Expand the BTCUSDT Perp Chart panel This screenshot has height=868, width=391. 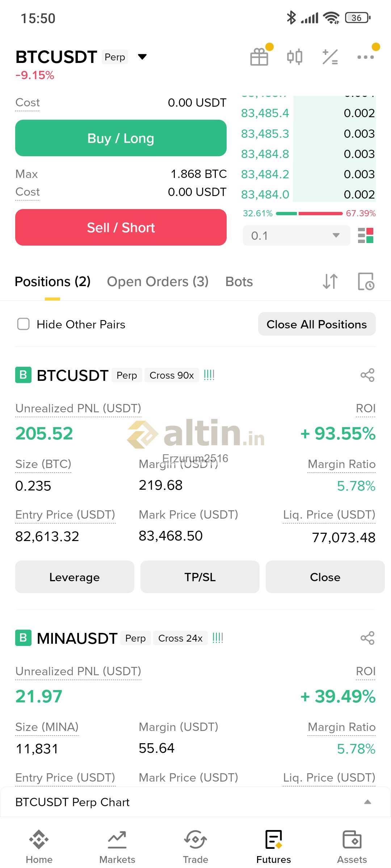367,802
